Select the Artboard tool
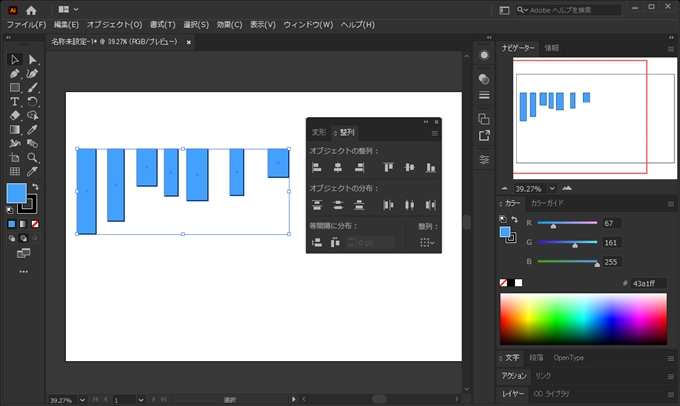 [x=15, y=157]
